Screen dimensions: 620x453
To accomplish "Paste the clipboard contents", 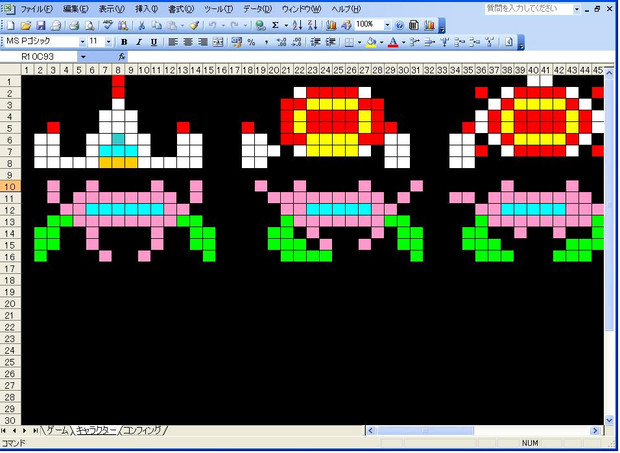I will click(172, 26).
